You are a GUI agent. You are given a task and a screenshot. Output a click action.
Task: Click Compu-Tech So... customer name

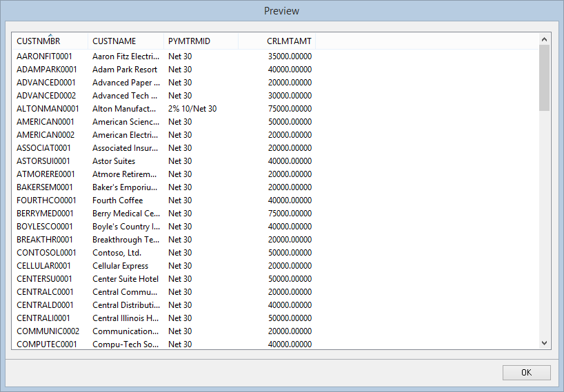125,344
